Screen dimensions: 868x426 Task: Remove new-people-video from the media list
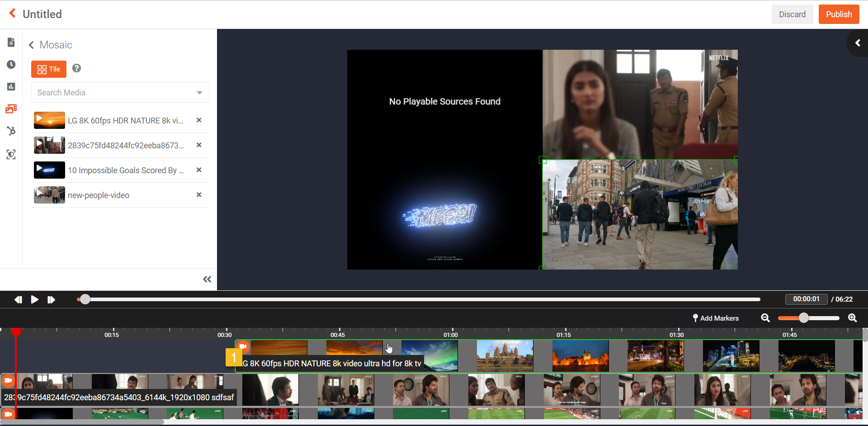pos(198,195)
